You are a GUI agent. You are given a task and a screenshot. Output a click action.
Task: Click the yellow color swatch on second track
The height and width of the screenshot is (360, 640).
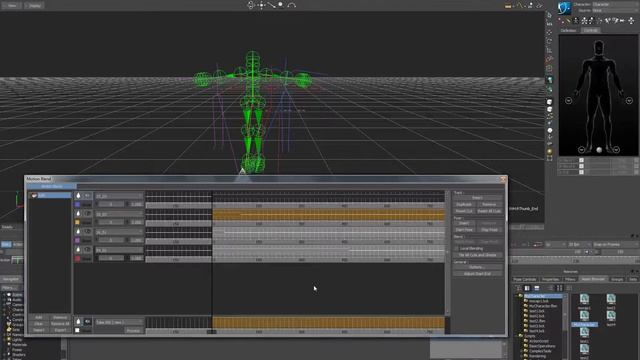[77, 222]
